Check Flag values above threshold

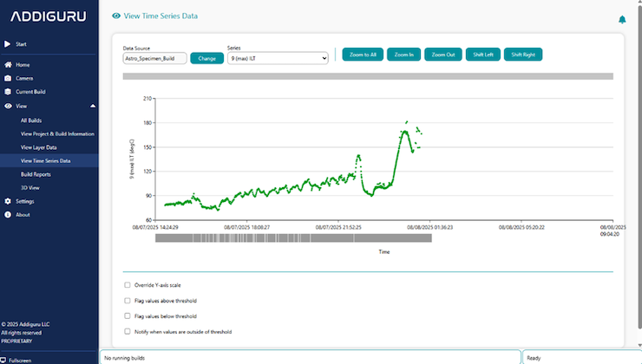coord(128,301)
